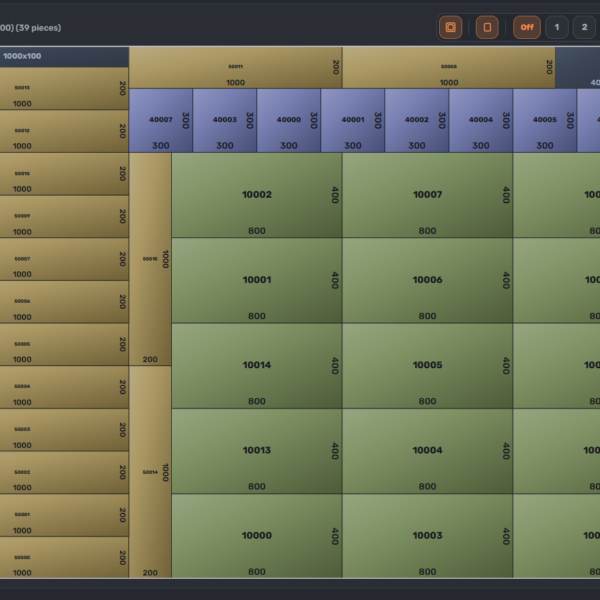Select blue piece 40007
The height and width of the screenshot is (600, 600).
tap(160, 120)
